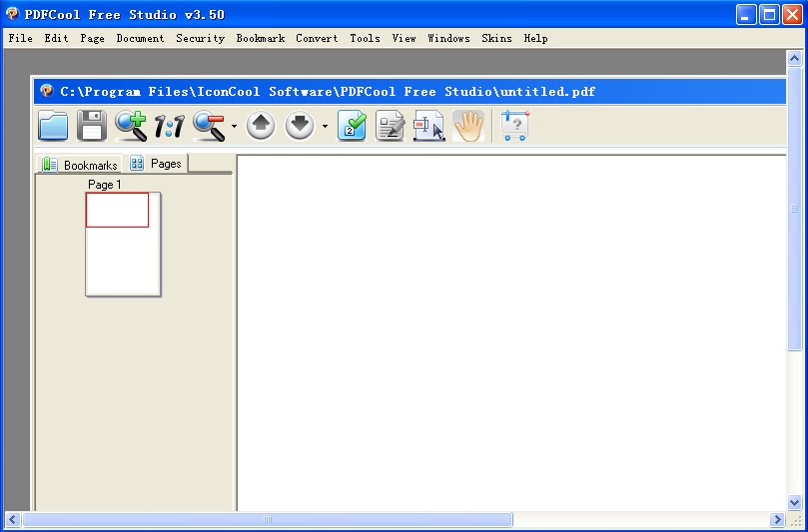Click the PDFCool app icon in title bar

pyautogui.click(x=12, y=14)
